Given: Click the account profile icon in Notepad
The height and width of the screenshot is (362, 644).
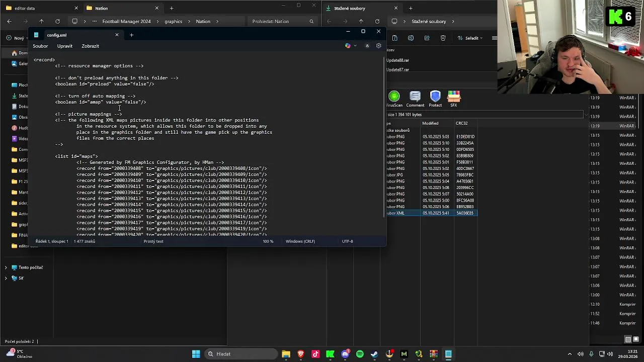Looking at the screenshot, I should click(x=367, y=46).
